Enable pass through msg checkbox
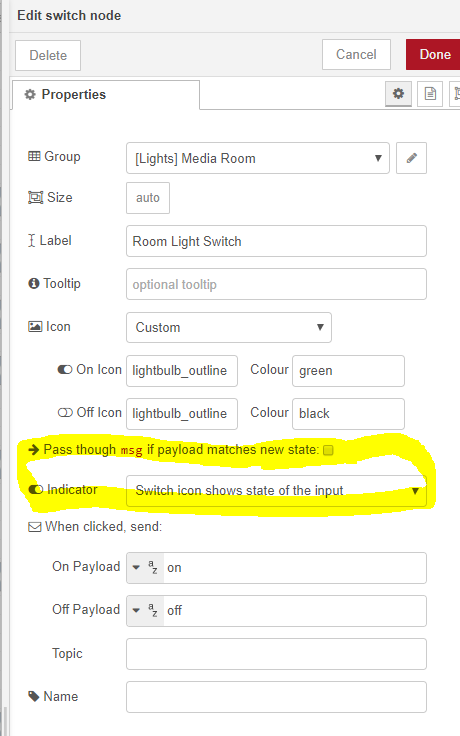 click(329, 450)
